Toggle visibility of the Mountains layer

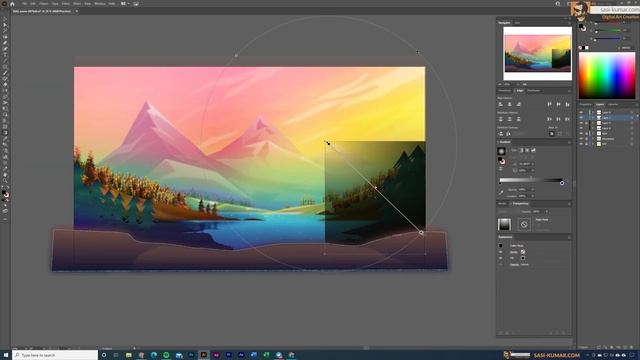tap(581, 139)
